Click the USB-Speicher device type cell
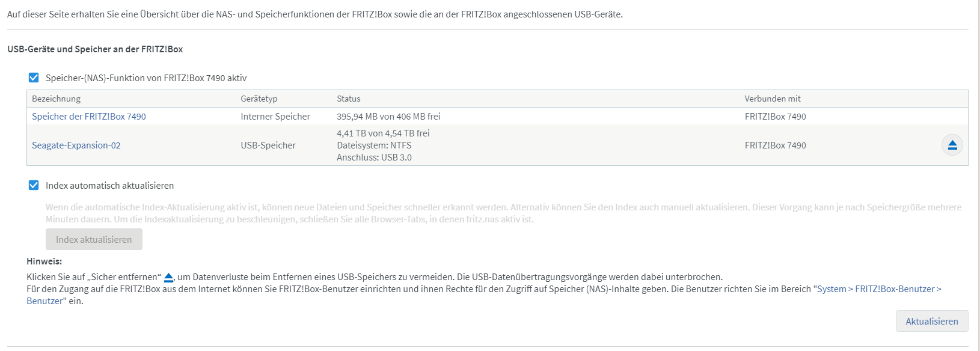 pos(268,145)
